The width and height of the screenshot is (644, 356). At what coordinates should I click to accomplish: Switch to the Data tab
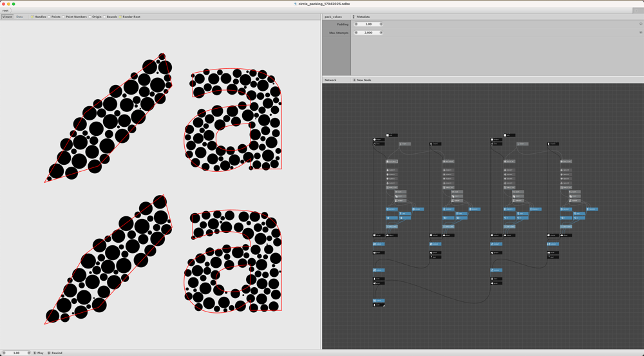(x=19, y=17)
